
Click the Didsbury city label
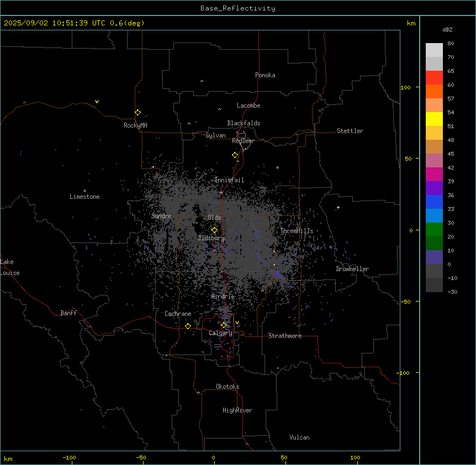tap(211, 238)
